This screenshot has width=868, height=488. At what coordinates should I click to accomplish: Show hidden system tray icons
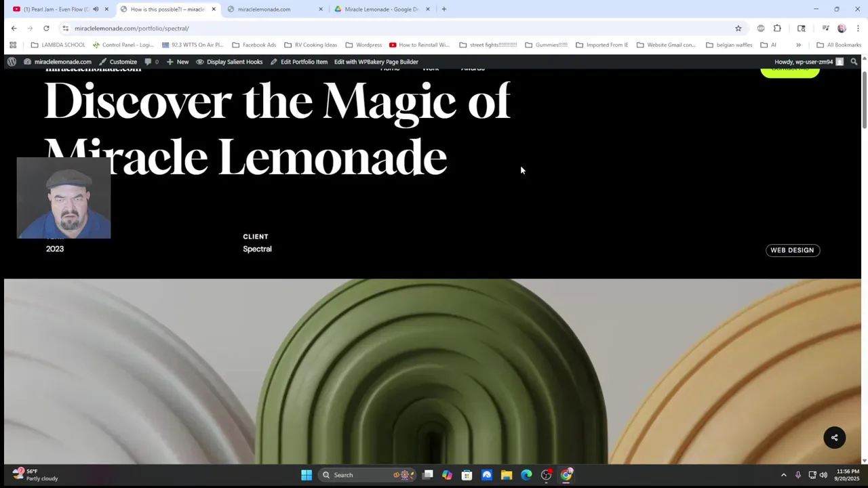coord(784,475)
